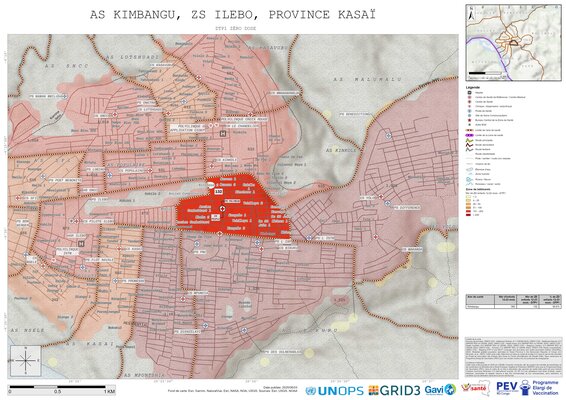Screen dimensions: 566x400
Task: Click the blue Poste de santé legend symbol
Action: (469, 111)
